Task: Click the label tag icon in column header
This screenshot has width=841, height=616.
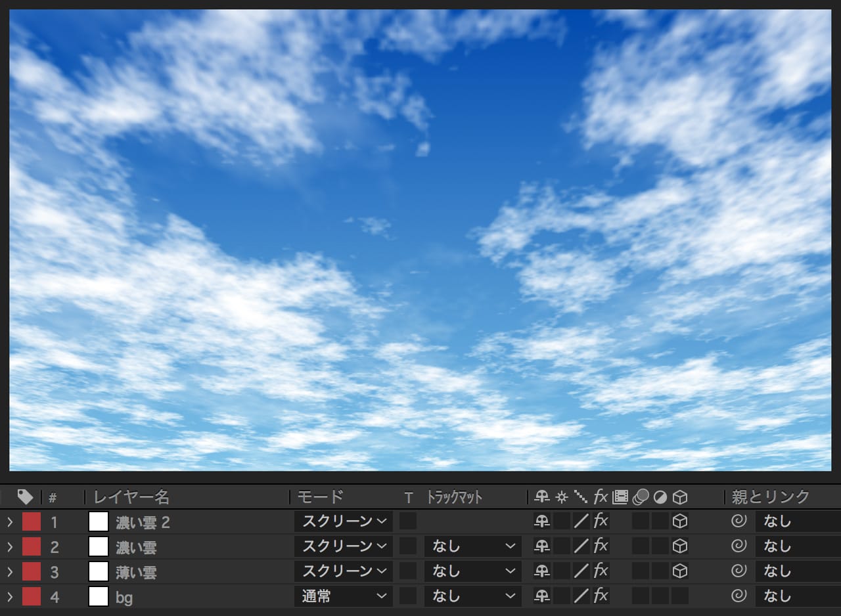Action: 26,497
